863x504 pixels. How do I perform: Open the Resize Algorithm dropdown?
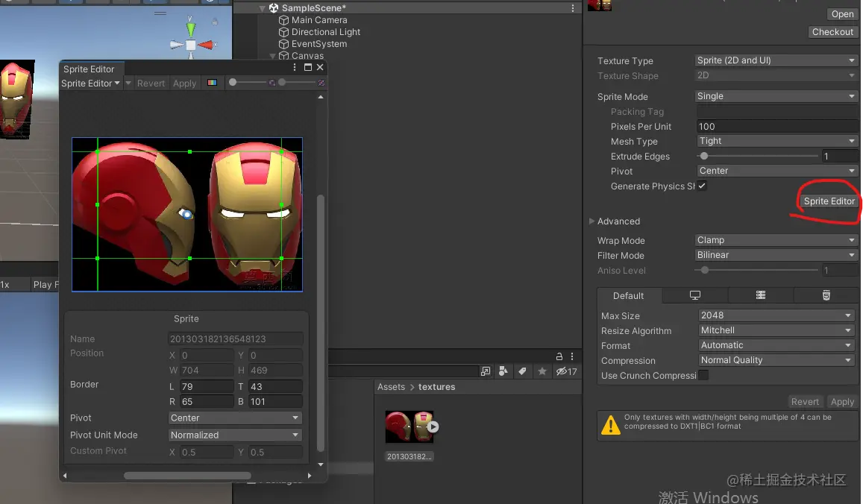(x=776, y=330)
